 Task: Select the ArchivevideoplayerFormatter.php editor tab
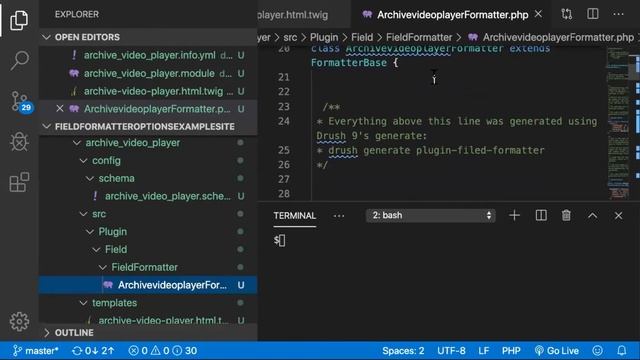452,15
